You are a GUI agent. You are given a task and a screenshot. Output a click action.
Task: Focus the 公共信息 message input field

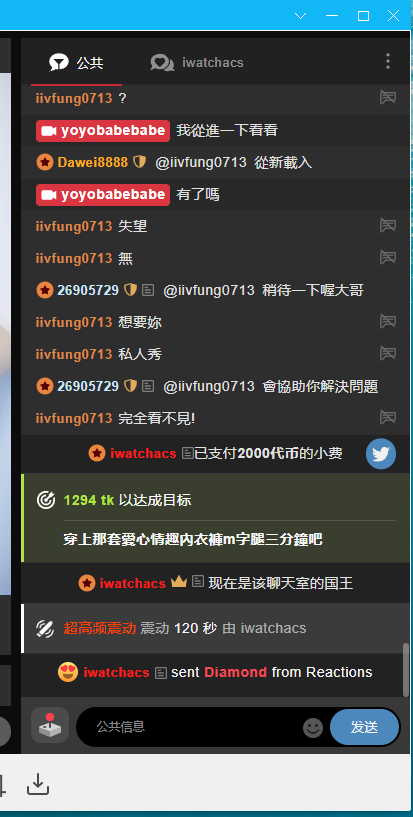(x=190, y=727)
